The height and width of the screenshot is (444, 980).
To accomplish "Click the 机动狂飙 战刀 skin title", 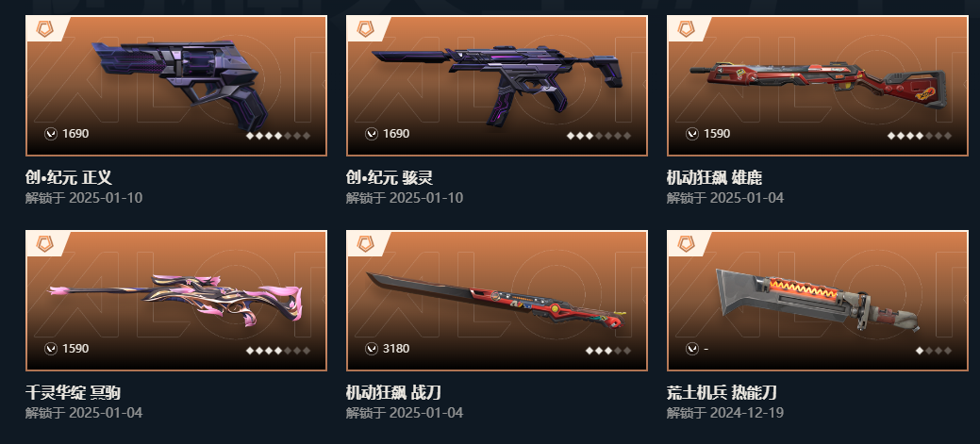I will click(393, 392).
